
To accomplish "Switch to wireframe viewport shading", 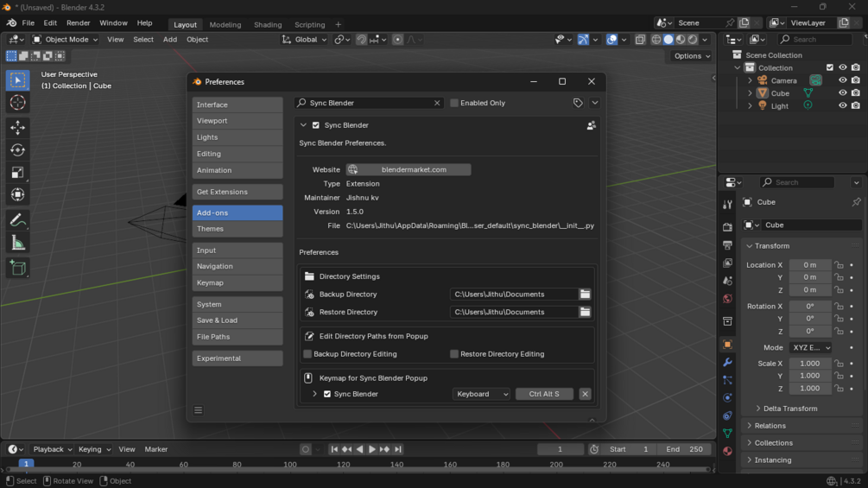I will tap(656, 40).
